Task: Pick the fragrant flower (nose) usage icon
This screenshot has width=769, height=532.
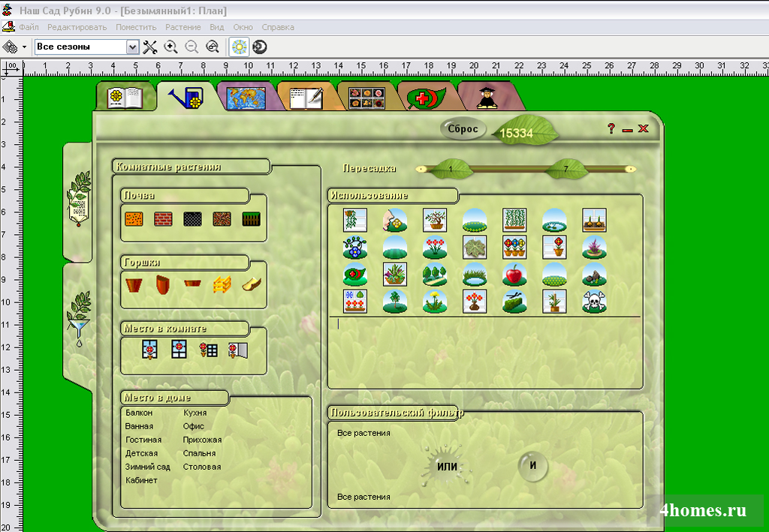Action: [395, 220]
